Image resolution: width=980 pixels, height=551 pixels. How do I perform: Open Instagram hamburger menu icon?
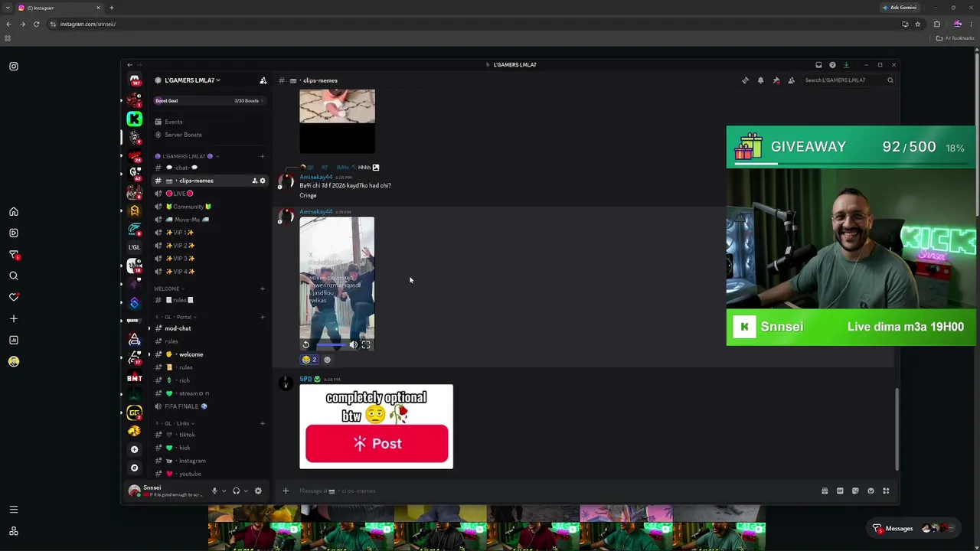point(14,510)
